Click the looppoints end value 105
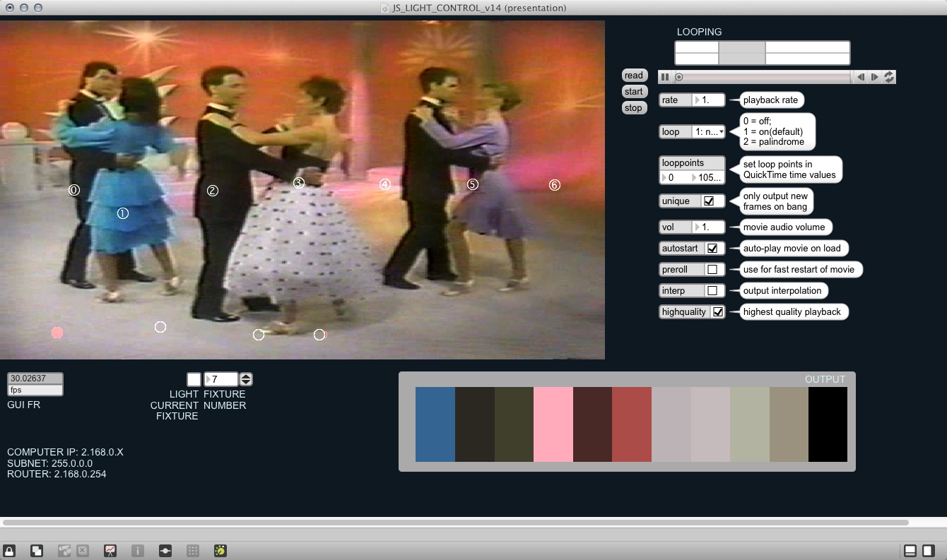The height and width of the screenshot is (560, 947). 707,178
